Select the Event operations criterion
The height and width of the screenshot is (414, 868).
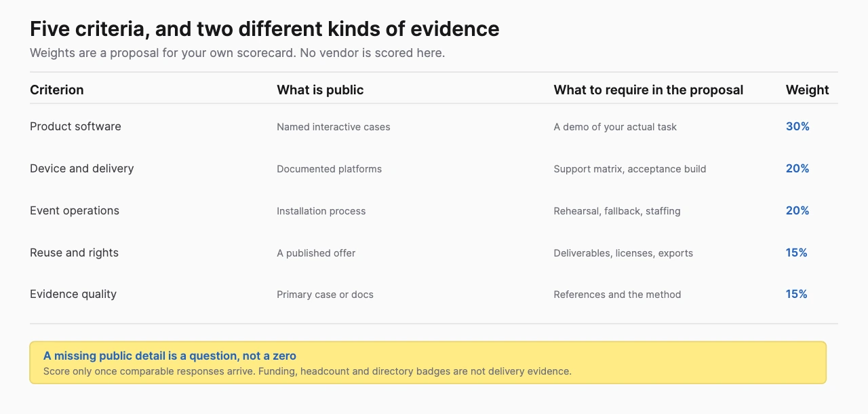(x=75, y=210)
